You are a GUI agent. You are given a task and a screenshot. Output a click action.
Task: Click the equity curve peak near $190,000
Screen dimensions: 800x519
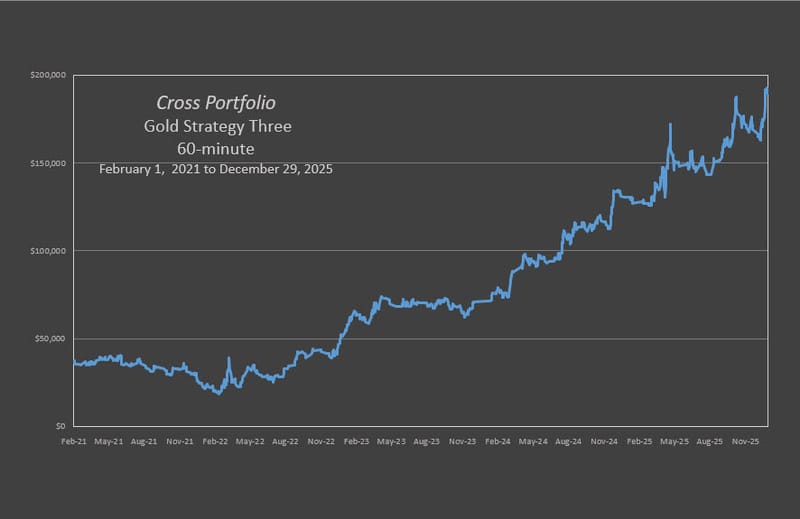[766, 89]
